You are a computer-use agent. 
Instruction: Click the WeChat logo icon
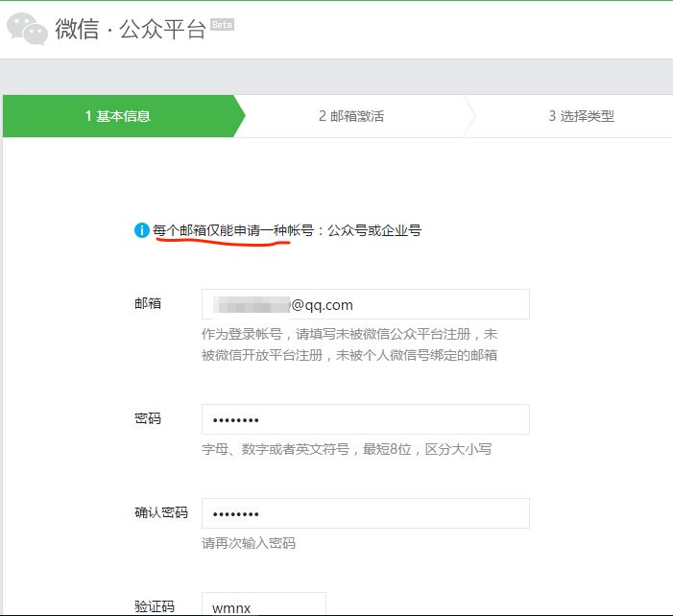point(27,29)
